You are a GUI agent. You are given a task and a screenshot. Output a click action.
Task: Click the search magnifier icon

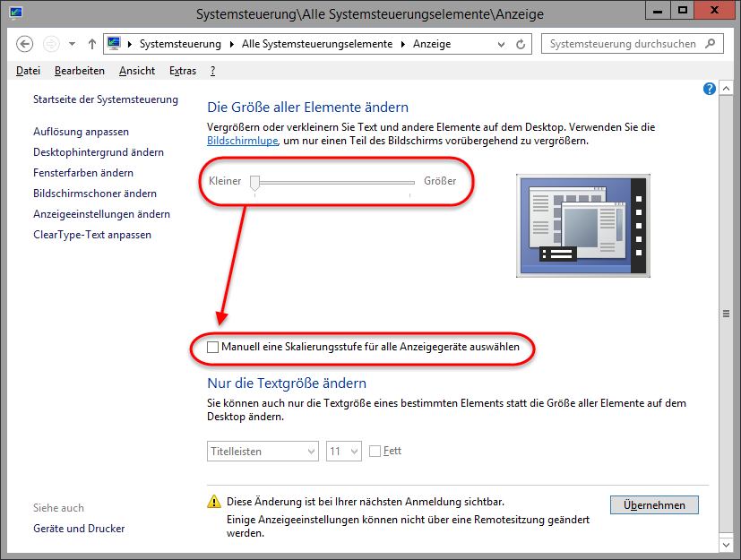(x=711, y=43)
